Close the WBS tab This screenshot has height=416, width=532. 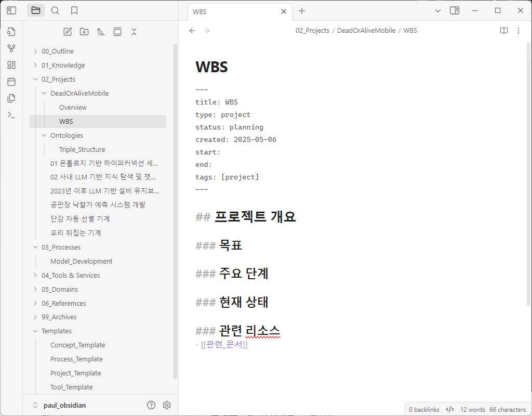284,11
